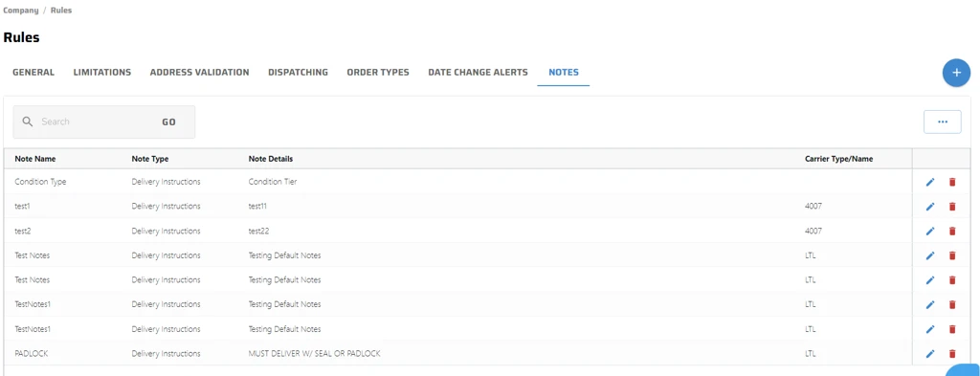The image size is (980, 376).
Task: Delete the PADLOCK note
Action: click(952, 353)
